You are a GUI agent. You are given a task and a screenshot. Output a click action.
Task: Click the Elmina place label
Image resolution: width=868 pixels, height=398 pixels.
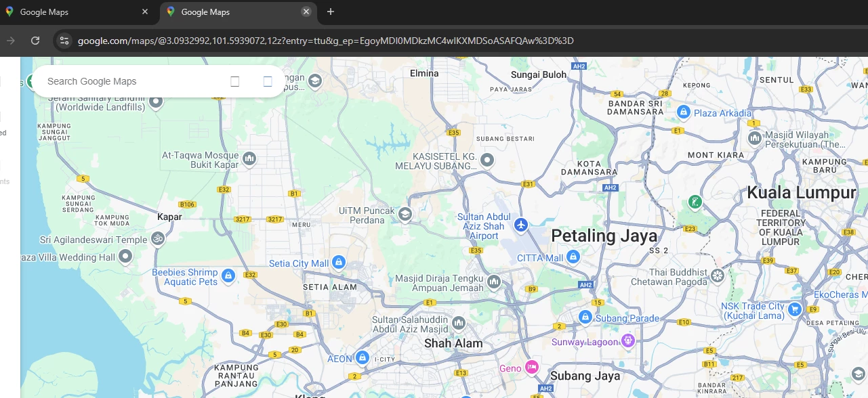pos(424,73)
